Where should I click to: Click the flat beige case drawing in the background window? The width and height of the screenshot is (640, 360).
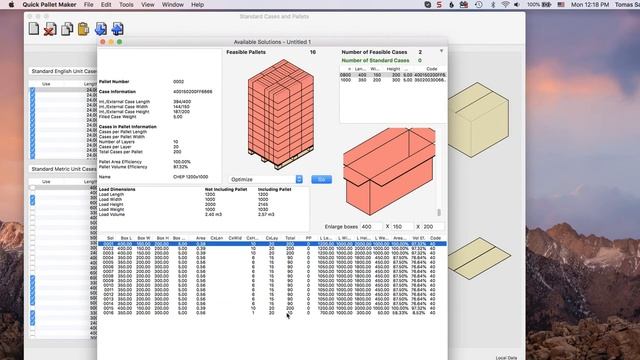[x=480, y=258]
